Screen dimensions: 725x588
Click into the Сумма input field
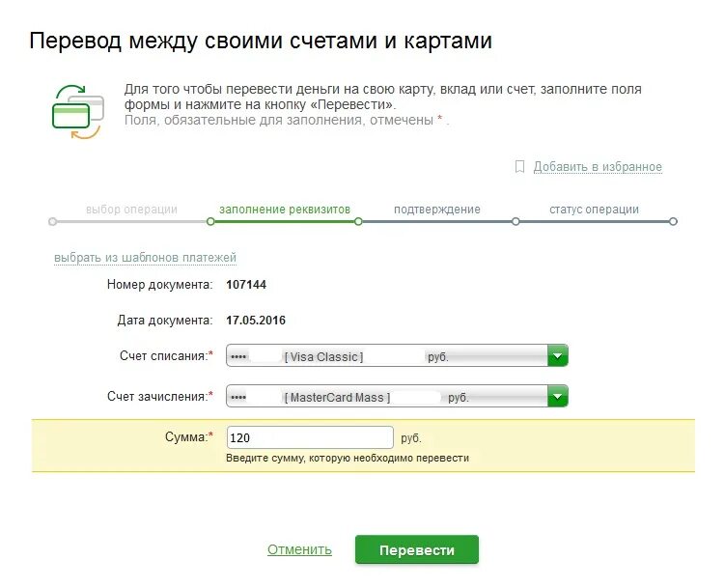[310, 437]
